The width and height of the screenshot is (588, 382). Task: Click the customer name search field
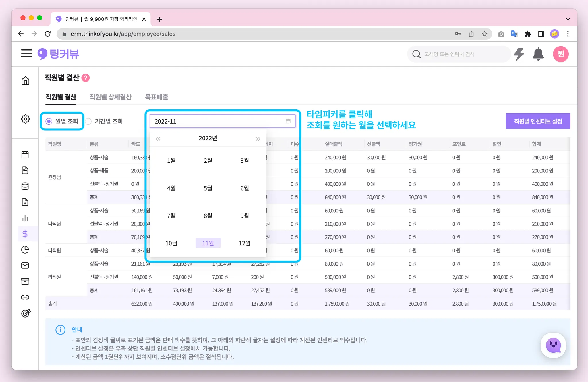pyautogui.click(x=459, y=54)
